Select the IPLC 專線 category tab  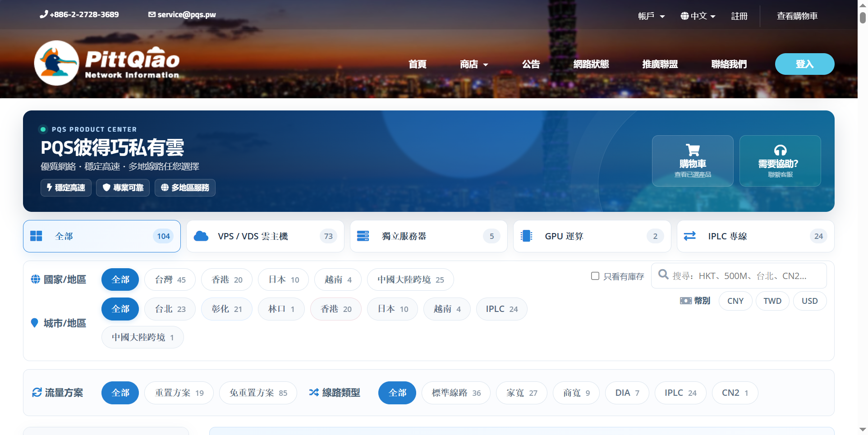756,236
